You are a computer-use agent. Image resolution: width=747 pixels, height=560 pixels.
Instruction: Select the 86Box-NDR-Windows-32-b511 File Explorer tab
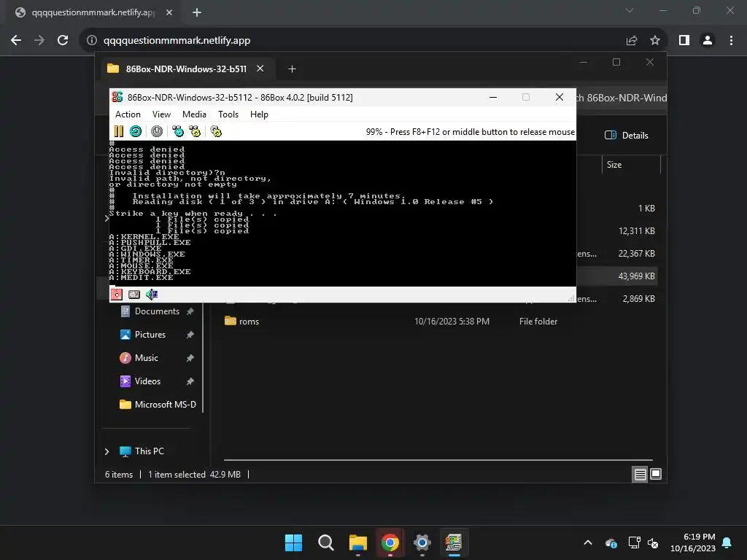pos(186,69)
